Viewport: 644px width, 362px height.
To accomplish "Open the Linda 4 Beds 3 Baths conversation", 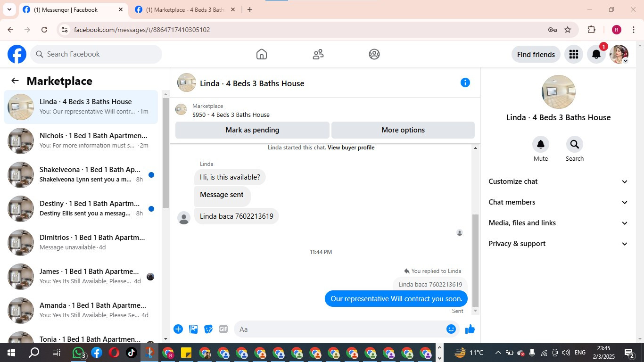I will pos(81,107).
